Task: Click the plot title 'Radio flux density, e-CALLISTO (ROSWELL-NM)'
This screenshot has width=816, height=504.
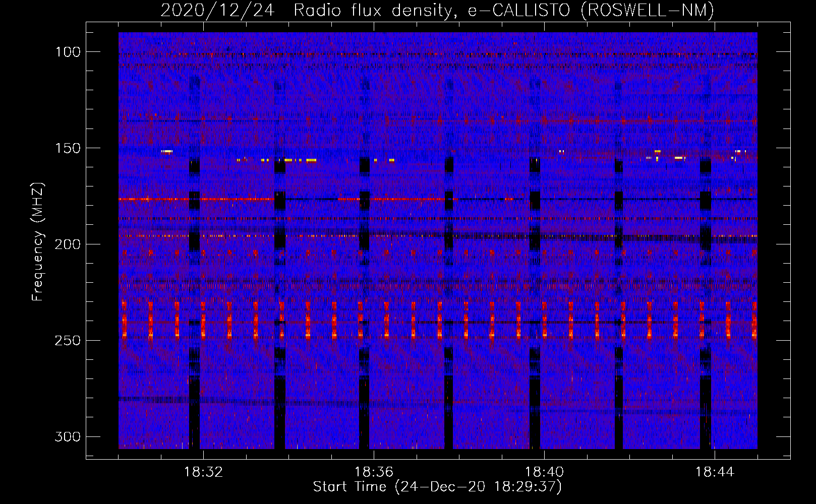Action: pos(504,11)
